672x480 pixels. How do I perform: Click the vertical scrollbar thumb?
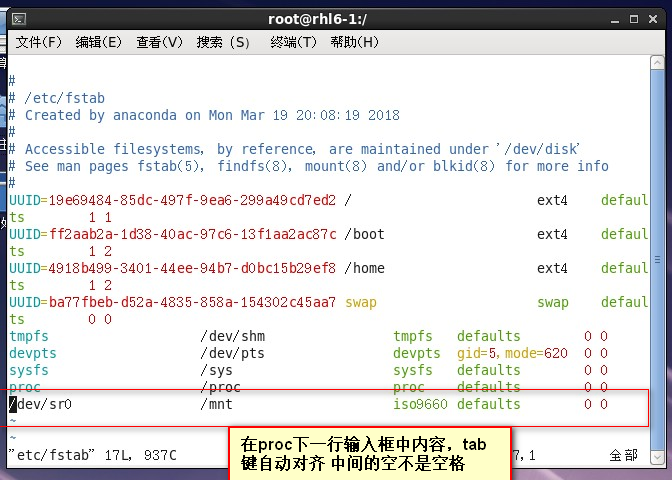click(x=657, y=260)
